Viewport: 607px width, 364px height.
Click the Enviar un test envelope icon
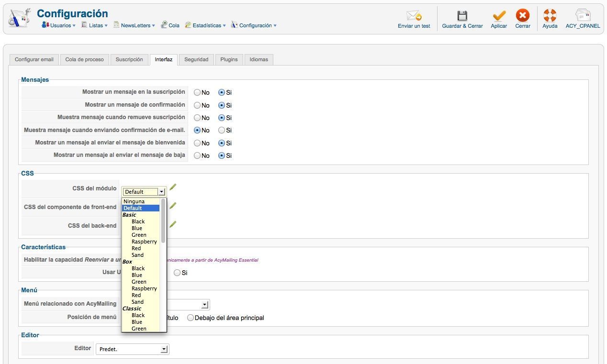414,16
